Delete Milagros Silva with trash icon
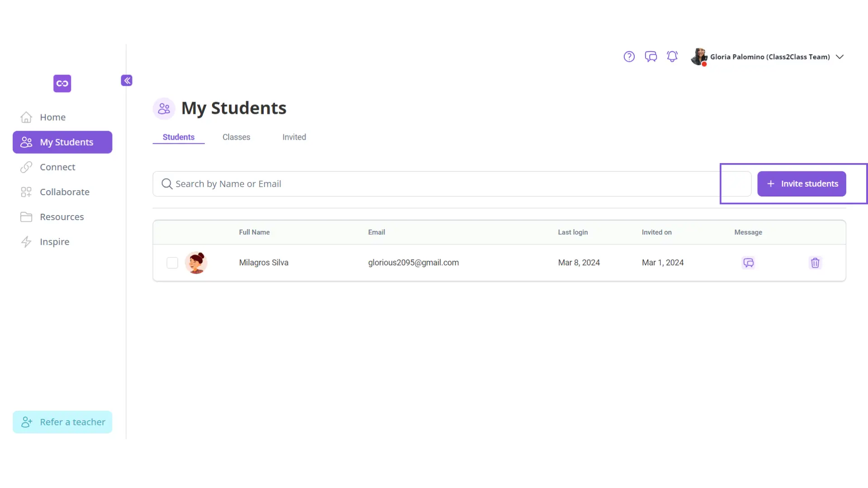 click(x=815, y=263)
